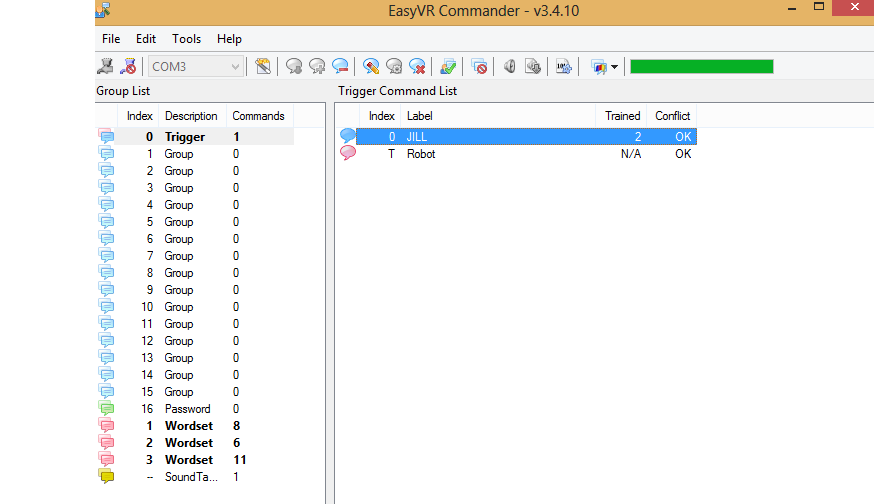Image resolution: width=874 pixels, height=504 pixels.
Task: Select Group 12 in the Group List
Action: [x=195, y=341]
